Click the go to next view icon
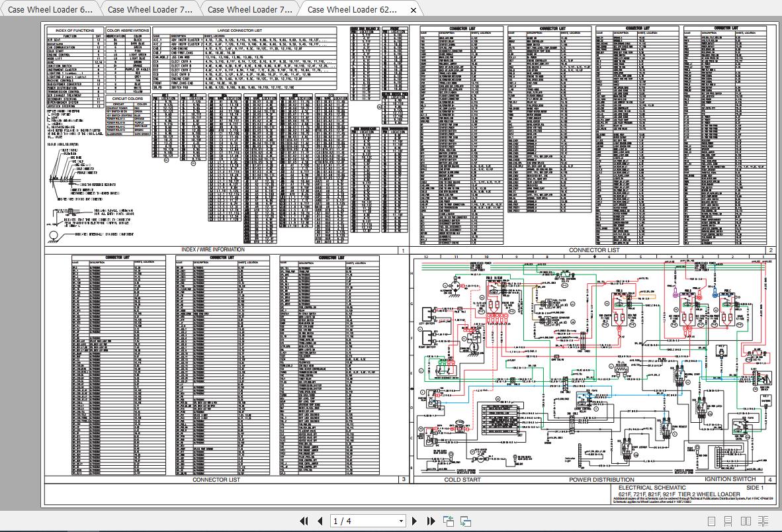This screenshot has height=532, width=782. [x=466, y=521]
